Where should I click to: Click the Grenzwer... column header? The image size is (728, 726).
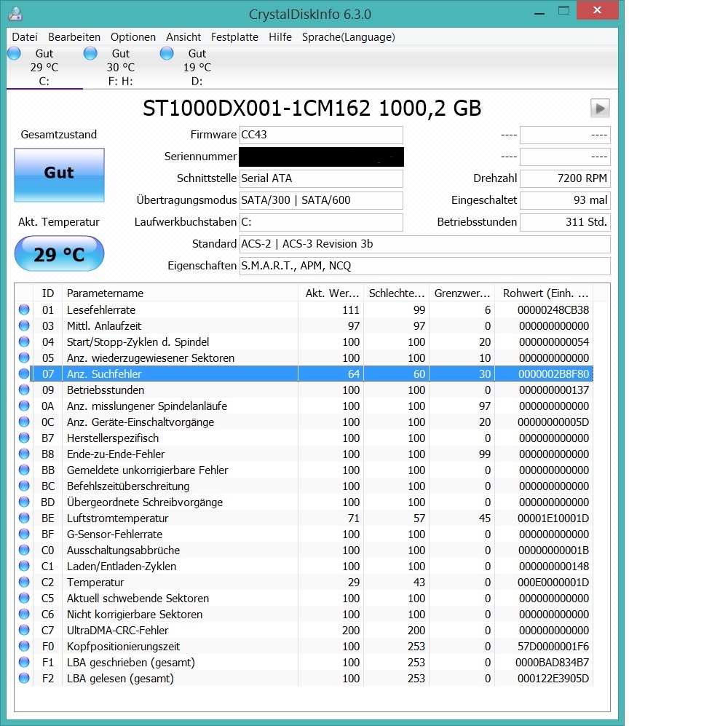click(462, 293)
